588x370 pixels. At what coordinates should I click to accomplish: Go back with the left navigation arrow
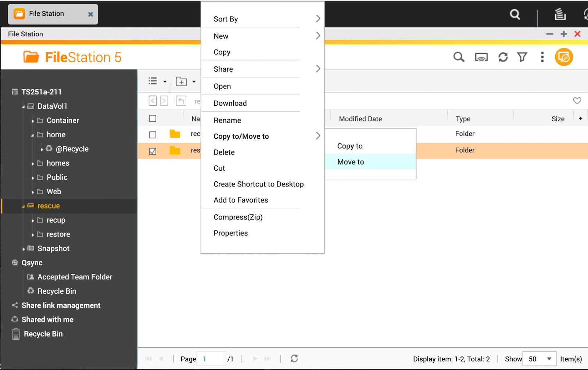153,101
